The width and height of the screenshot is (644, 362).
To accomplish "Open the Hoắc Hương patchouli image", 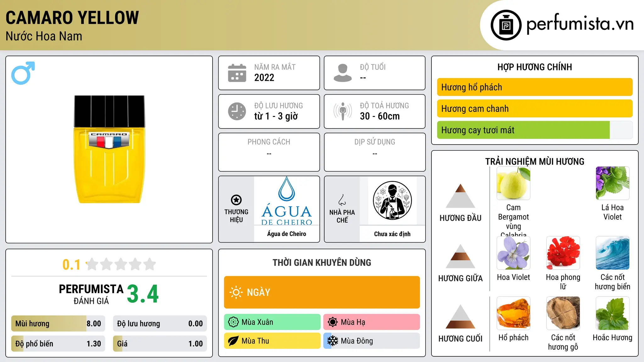I will [613, 313].
